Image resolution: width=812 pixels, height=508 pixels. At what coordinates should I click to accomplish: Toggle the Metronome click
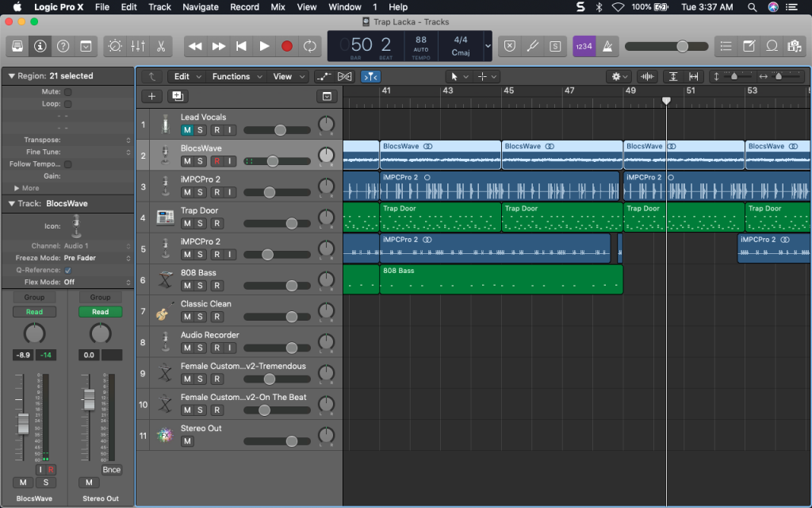point(607,46)
